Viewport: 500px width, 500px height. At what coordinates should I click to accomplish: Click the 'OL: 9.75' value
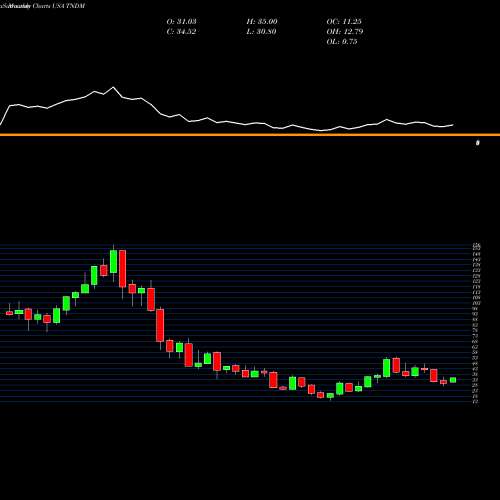pos(342,42)
